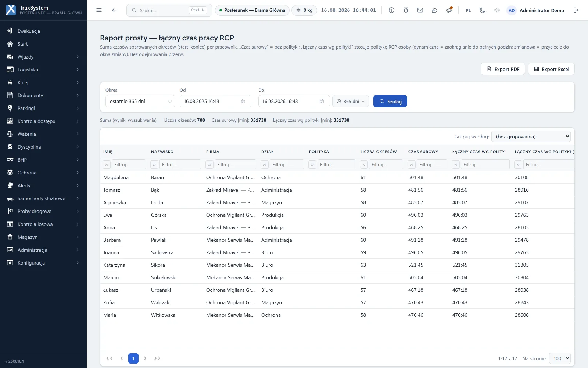Screen dimensions: 588x368
Task: Toggle the sidebar hamburger menu
Action: pos(99,10)
